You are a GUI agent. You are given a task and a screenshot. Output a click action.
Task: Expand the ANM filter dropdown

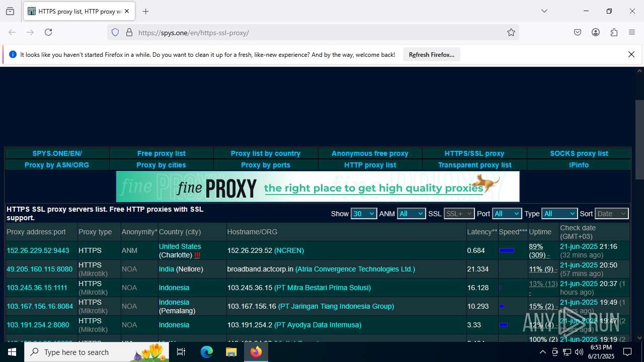(x=411, y=214)
